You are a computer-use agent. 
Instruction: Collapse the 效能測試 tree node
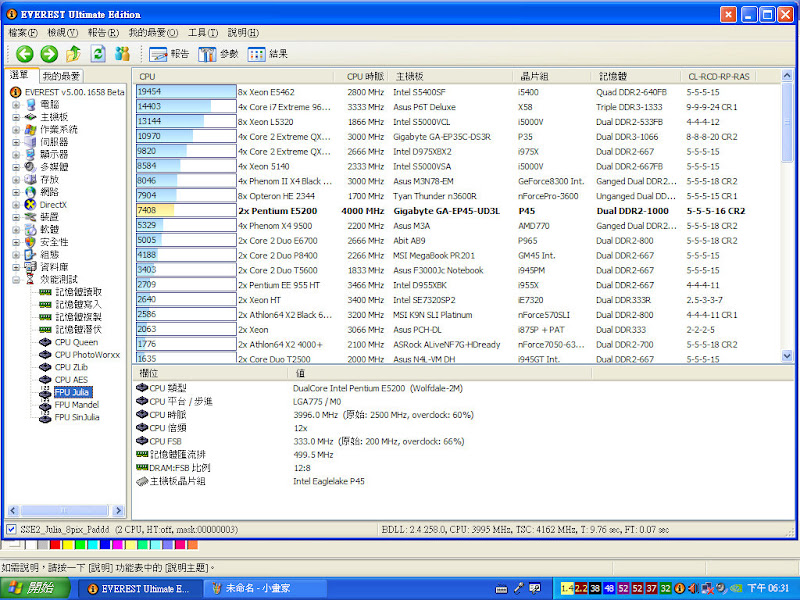pos(16,280)
